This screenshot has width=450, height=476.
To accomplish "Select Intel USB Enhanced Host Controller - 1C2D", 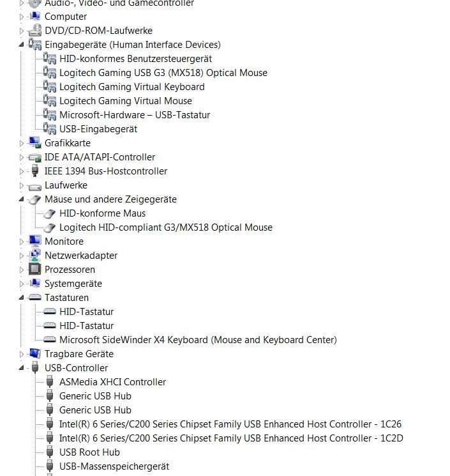I will pos(231,438).
